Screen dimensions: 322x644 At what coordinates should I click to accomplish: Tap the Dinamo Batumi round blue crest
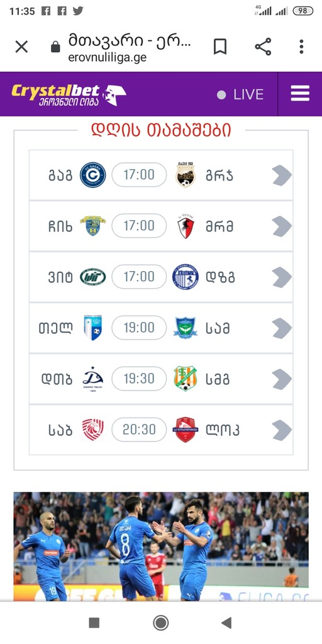[186, 277]
